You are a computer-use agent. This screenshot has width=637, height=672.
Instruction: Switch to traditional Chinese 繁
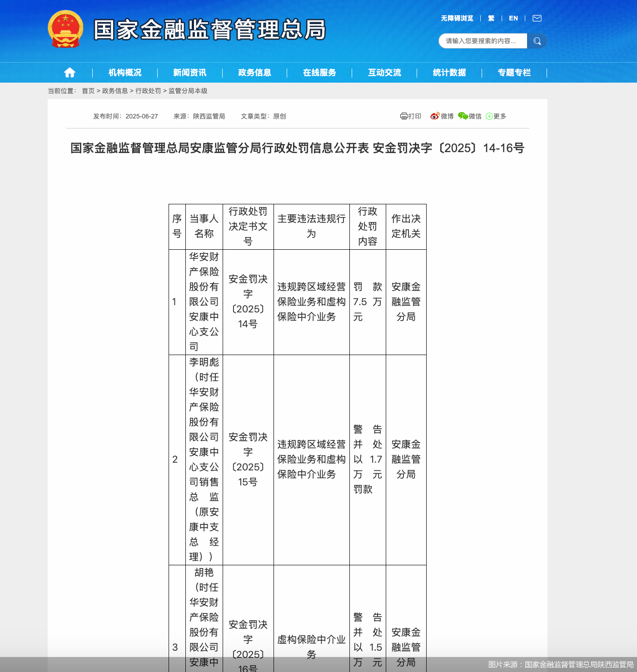[491, 18]
